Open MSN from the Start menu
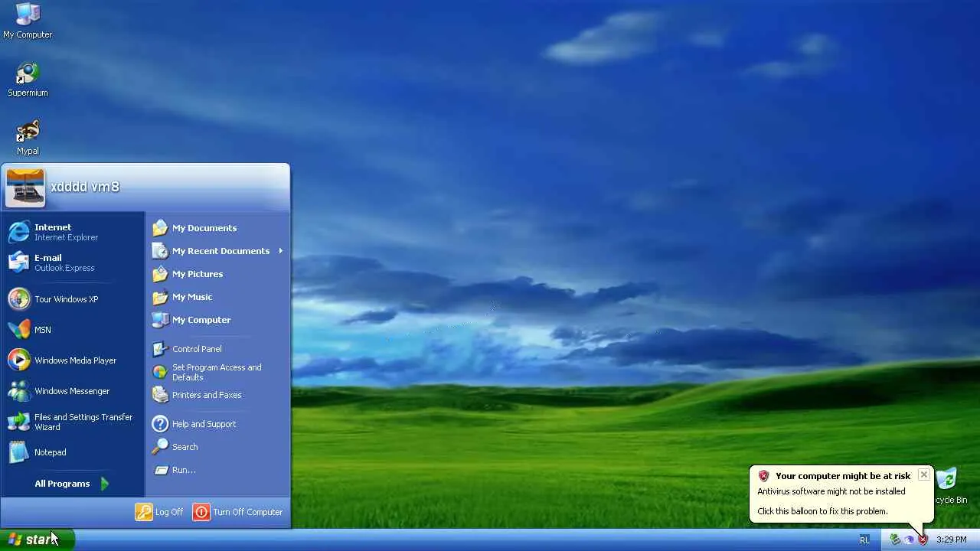This screenshot has width=980, height=551. tap(73, 330)
